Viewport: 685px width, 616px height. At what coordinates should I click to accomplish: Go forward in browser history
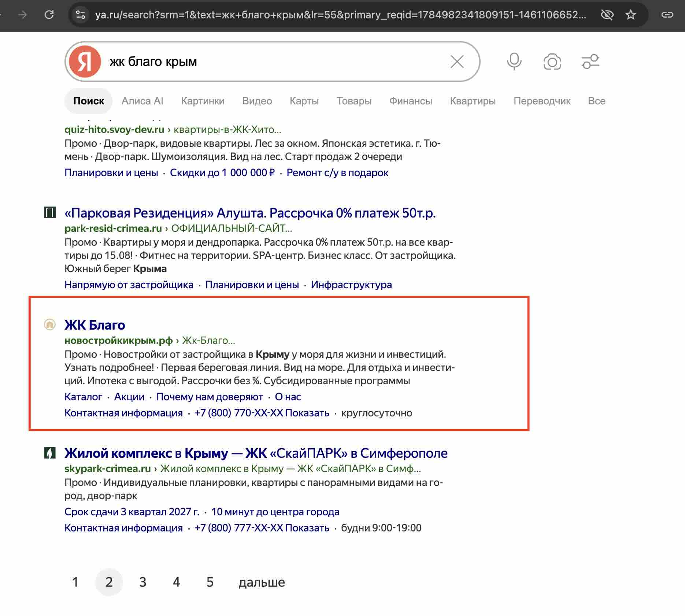[23, 15]
